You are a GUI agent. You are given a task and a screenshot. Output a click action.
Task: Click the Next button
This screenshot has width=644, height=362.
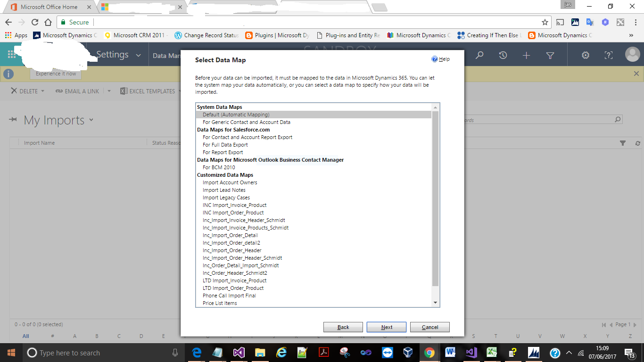click(387, 327)
